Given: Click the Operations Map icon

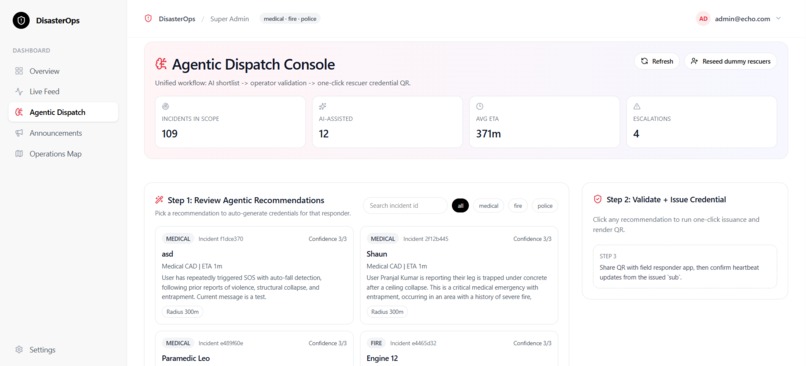Looking at the screenshot, I should click(x=19, y=154).
